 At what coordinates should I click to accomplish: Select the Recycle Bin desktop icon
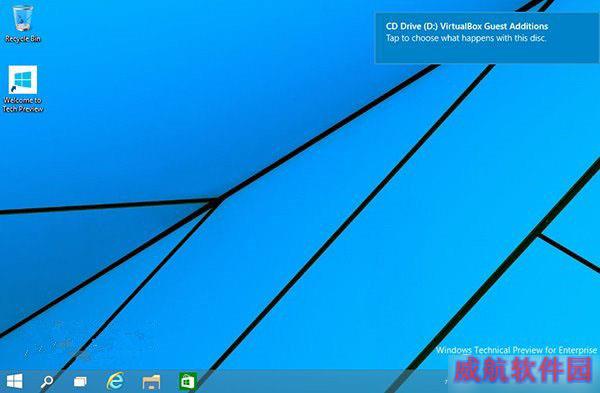(x=22, y=18)
